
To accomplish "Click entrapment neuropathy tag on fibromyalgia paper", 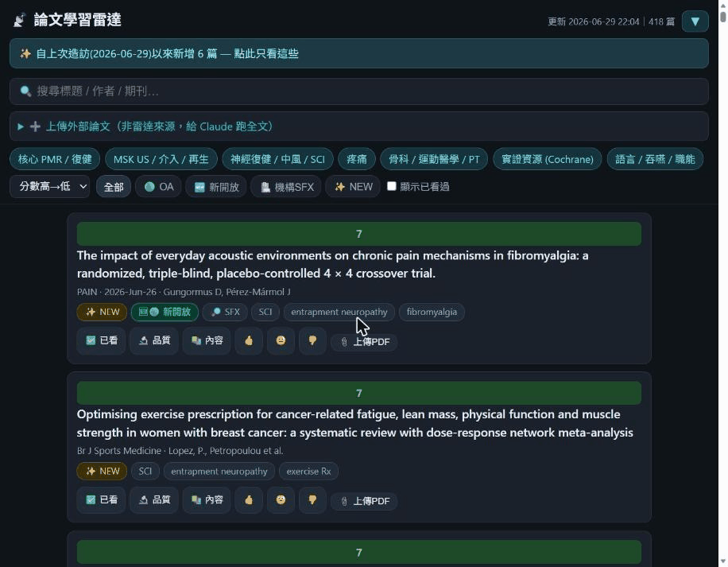I will 339,312.
